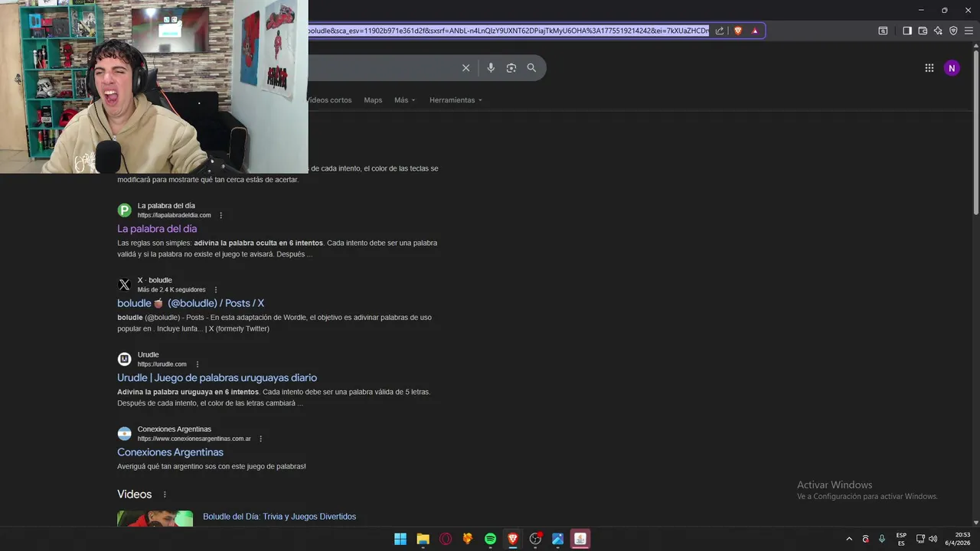Expand the Más dropdown

[405, 100]
